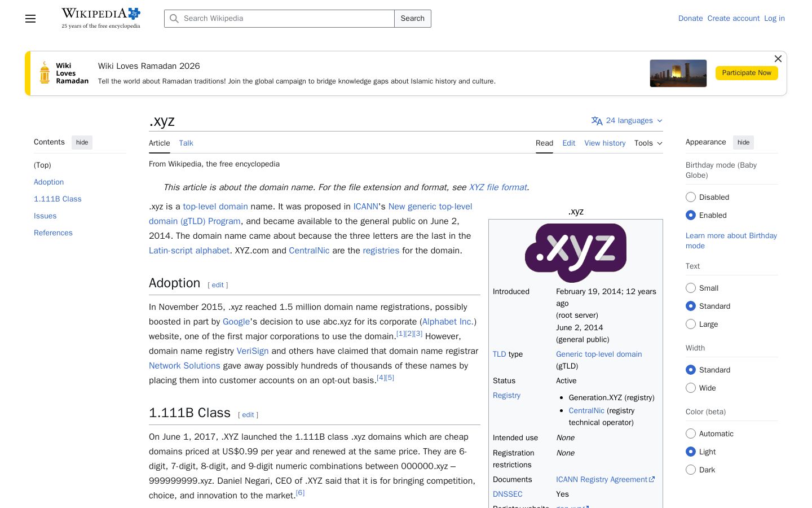Image resolution: width=812 pixels, height=508 pixels.
Task: Choose Standard text size
Action: tap(691, 306)
